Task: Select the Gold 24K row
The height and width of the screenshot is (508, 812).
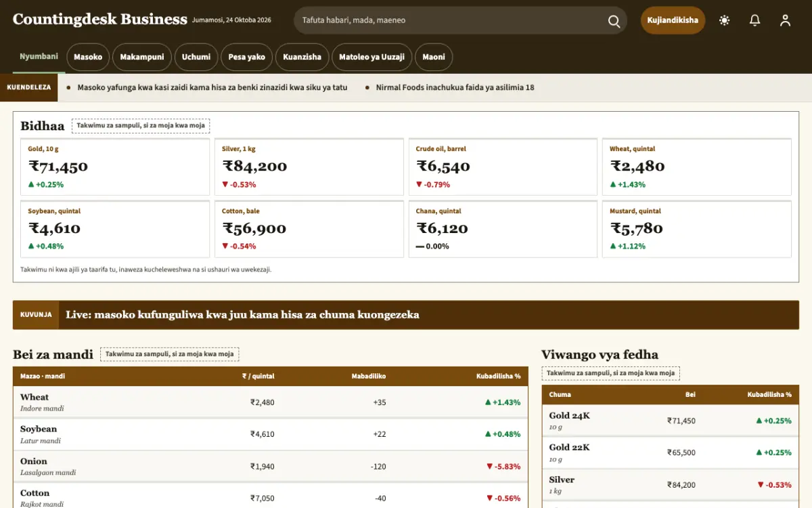Action: 670,421
